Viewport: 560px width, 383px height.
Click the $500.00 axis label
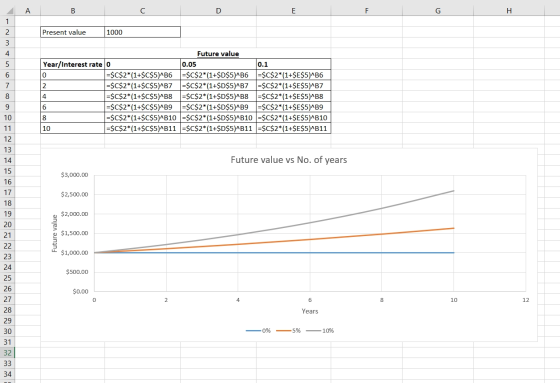coord(77,272)
